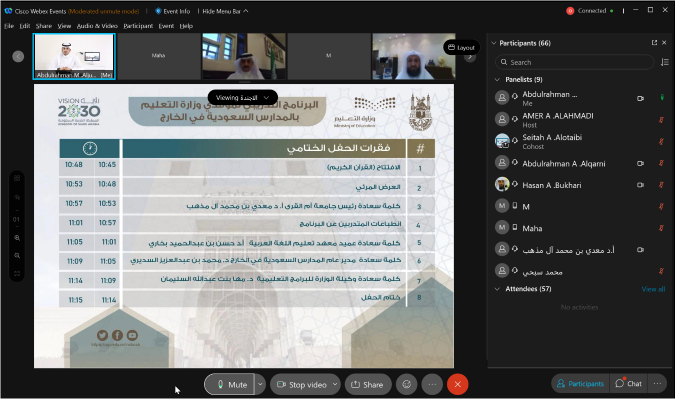Click the red leave event button

[458, 384]
